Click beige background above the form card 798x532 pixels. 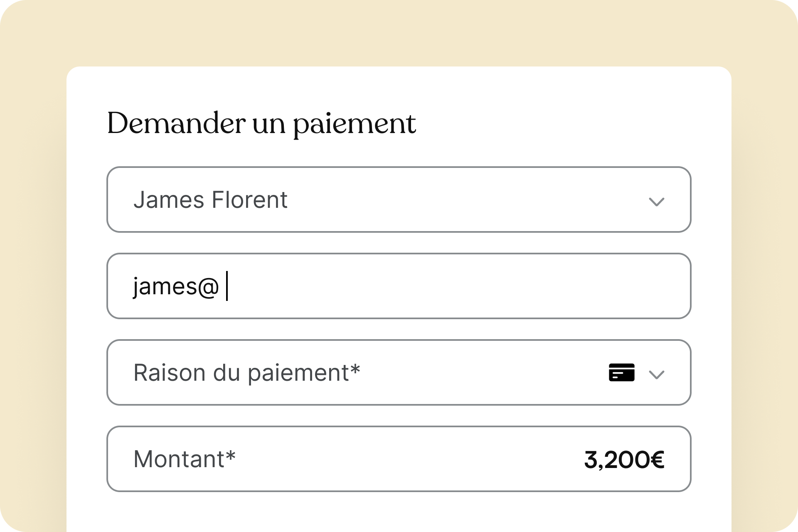tap(399, 33)
